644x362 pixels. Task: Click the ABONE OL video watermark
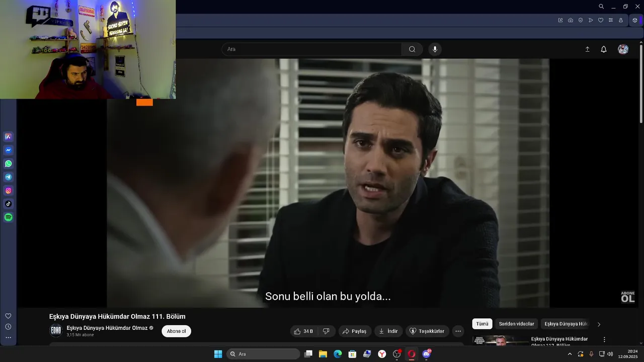coord(627,297)
